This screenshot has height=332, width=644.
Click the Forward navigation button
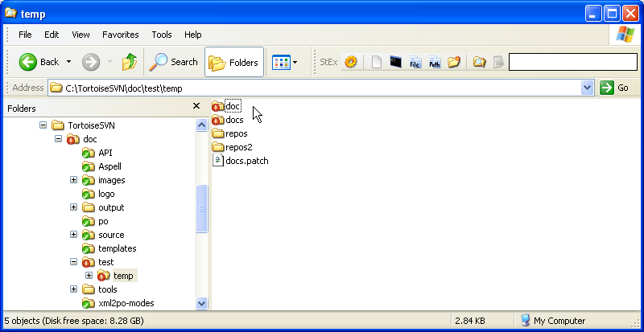pyautogui.click(x=91, y=63)
